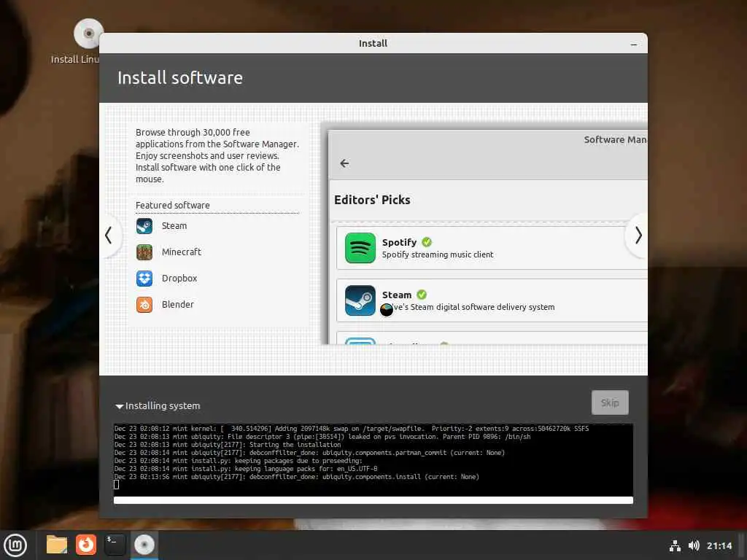
Task: Minimize the Install window
Action: 634,44
